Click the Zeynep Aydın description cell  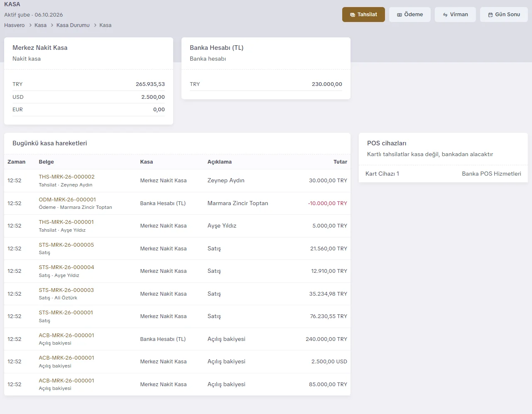coord(226,181)
